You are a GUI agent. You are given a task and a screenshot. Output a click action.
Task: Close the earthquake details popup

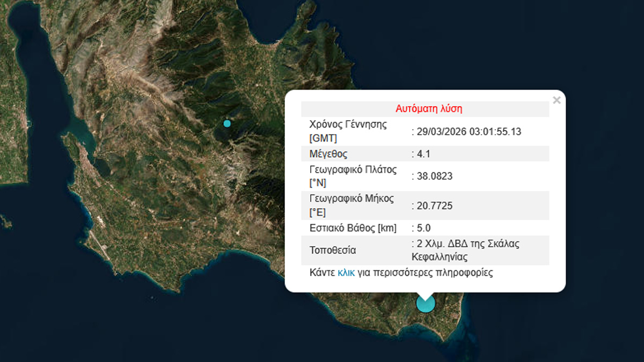tap(557, 99)
